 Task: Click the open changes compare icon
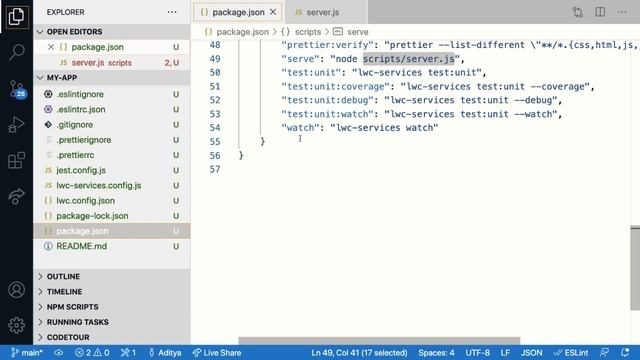(578, 12)
